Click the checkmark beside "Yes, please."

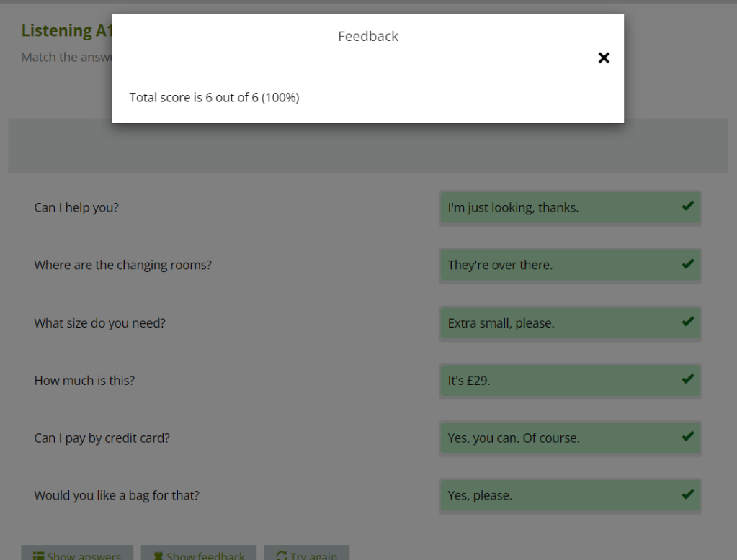687,494
